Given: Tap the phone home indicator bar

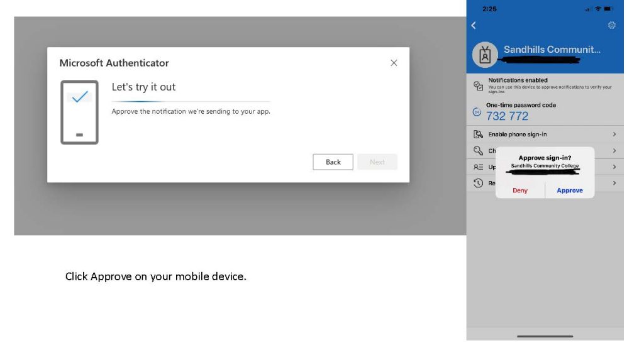Looking at the screenshot, I should pos(545,336).
